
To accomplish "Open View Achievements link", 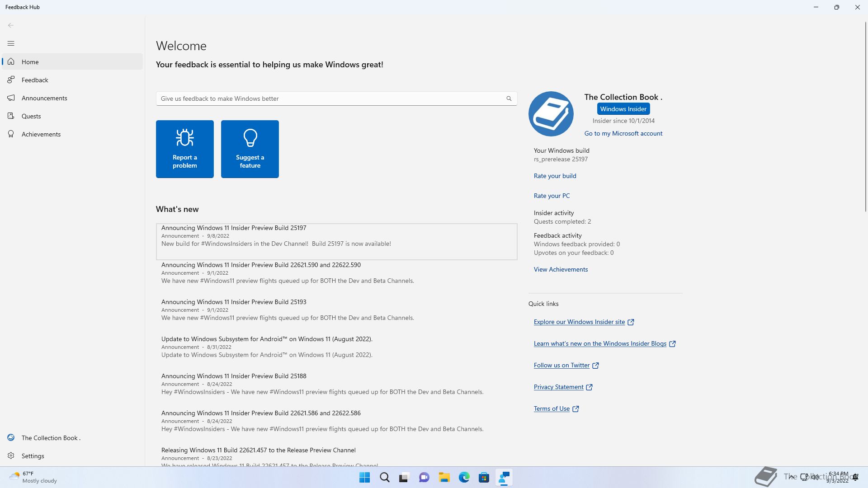I will click(x=561, y=269).
